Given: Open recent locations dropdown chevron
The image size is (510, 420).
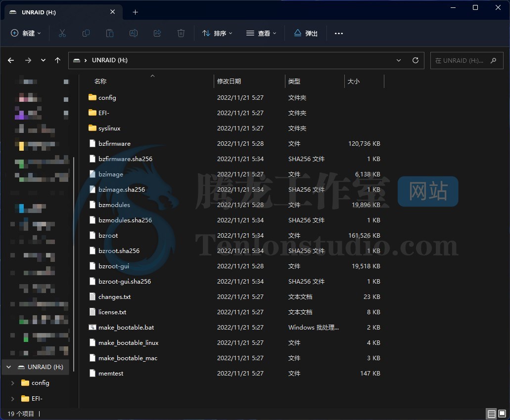Looking at the screenshot, I should pos(43,60).
